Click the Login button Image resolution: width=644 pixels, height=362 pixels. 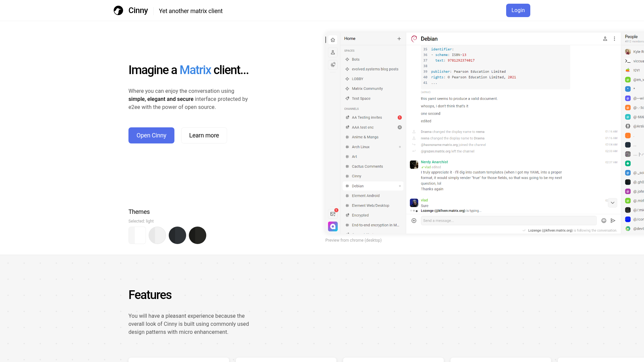click(x=518, y=10)
